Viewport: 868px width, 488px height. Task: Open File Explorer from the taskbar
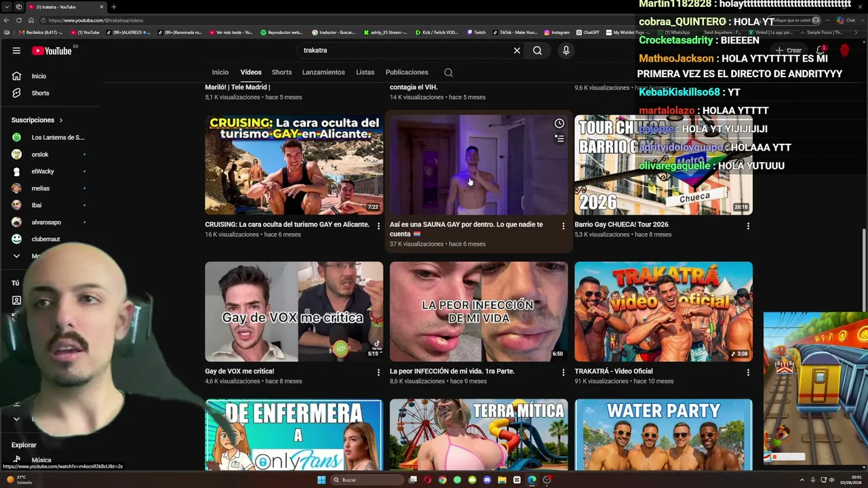(x=502, y=480)
